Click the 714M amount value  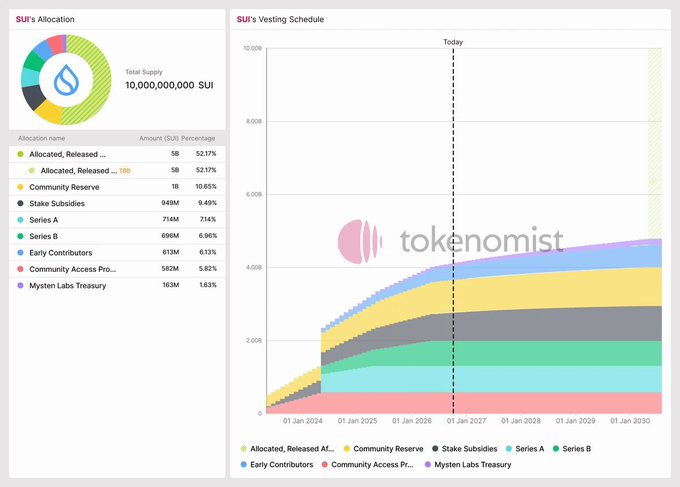click(171, 219)
